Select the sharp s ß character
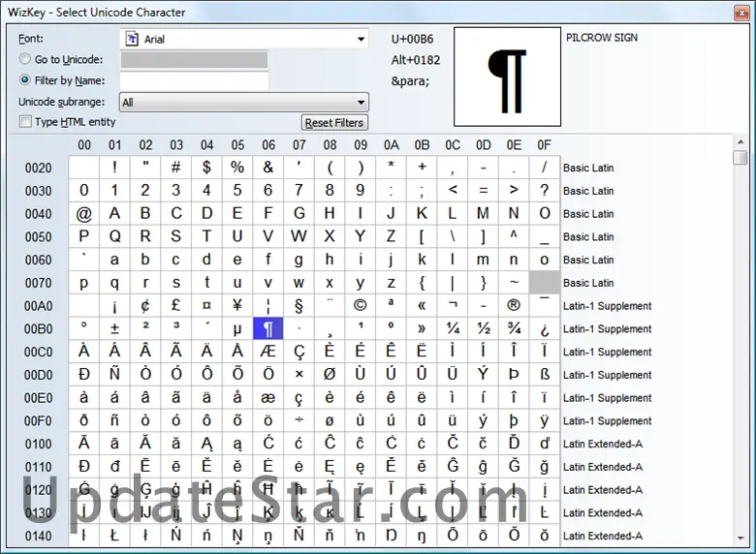756x554 pixels. tap(545, 374)
